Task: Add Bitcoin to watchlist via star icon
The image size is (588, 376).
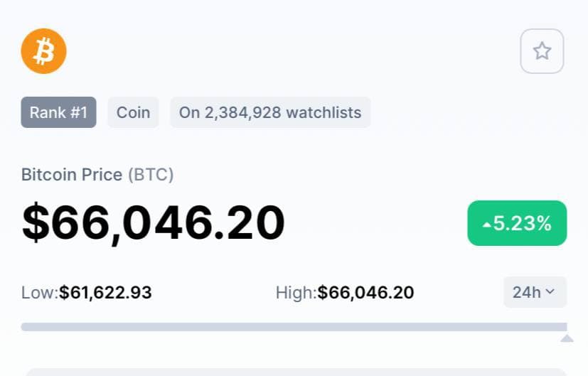Action: [x=542, y=51]
